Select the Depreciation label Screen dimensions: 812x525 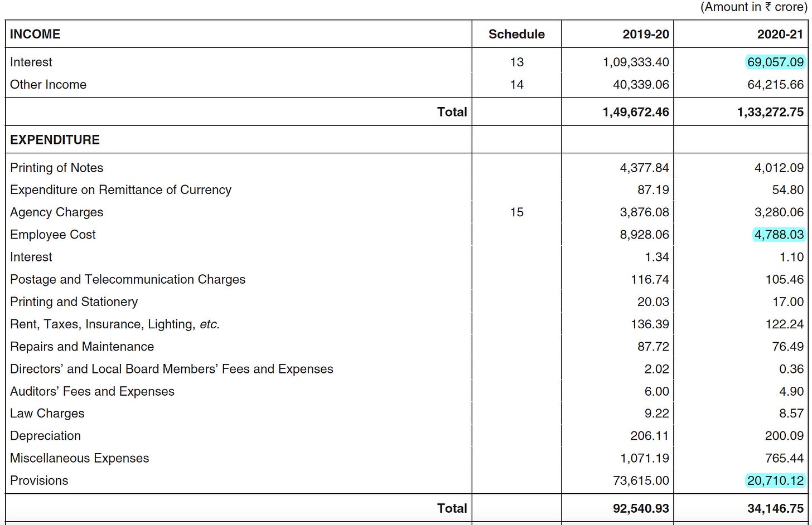[45, 436]
